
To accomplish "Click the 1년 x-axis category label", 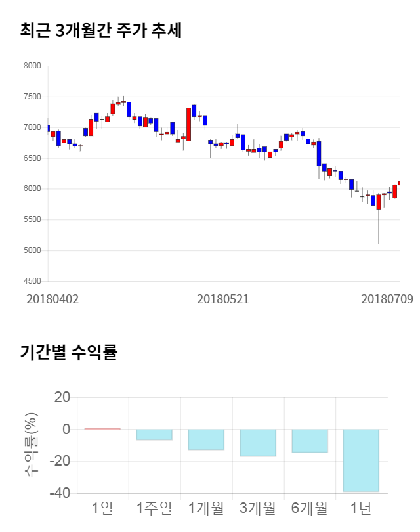I will tap(361, 508).
